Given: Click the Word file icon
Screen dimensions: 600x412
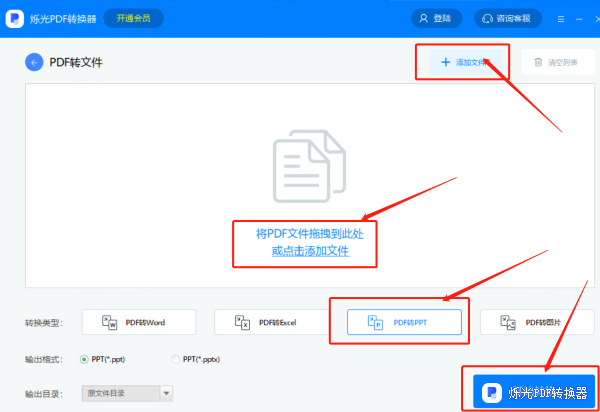Looking at the screenshot, I should tap(109, 322).
